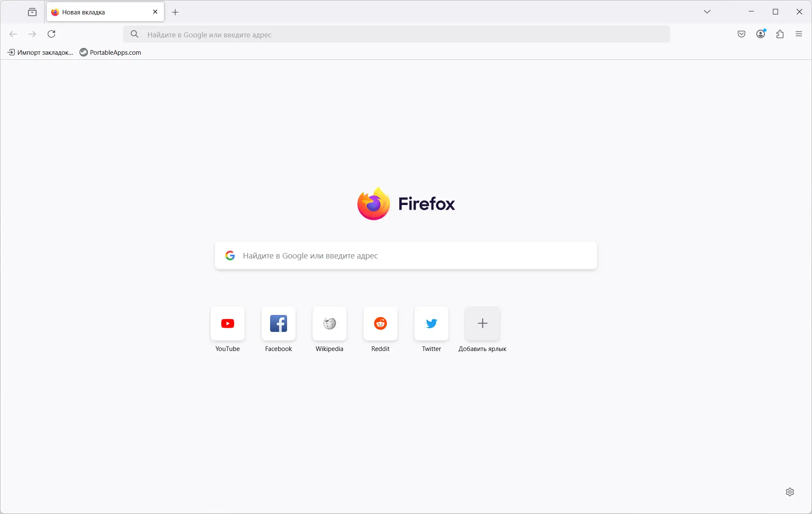The width and height of the screenshot is (812, 514).
Task: Open the extensions puzzle-piece icon
Action: (x=780, y=34)
